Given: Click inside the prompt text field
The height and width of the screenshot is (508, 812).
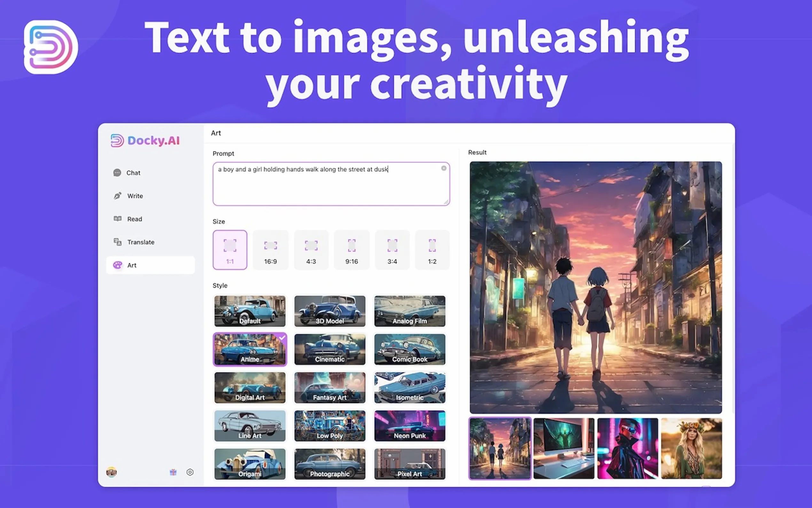Looking at the screenshot, I should click(331, 188).
